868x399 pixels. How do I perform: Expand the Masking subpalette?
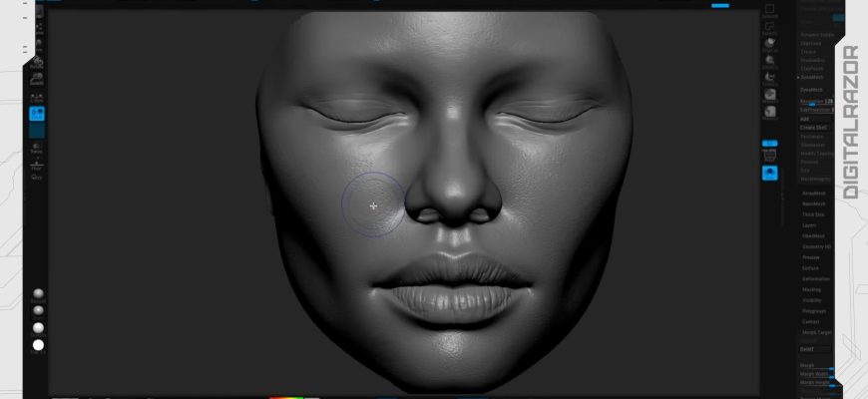[x=812, y=289]
